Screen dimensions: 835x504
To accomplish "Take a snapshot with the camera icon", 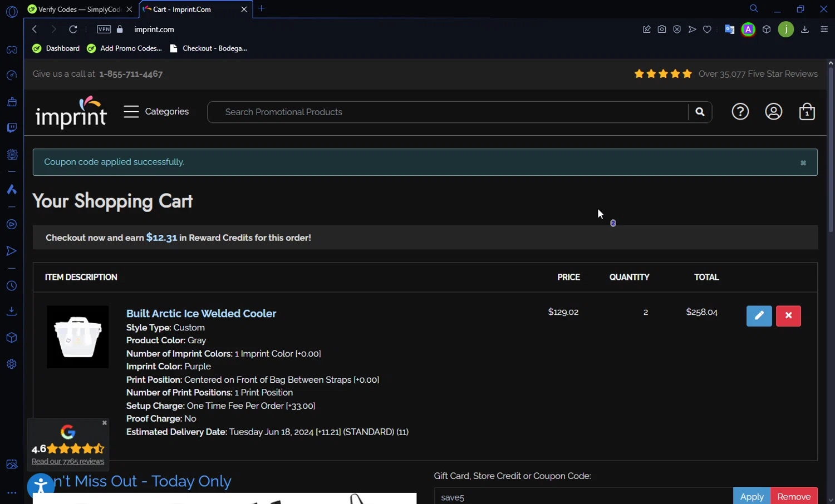I will 662,29.
